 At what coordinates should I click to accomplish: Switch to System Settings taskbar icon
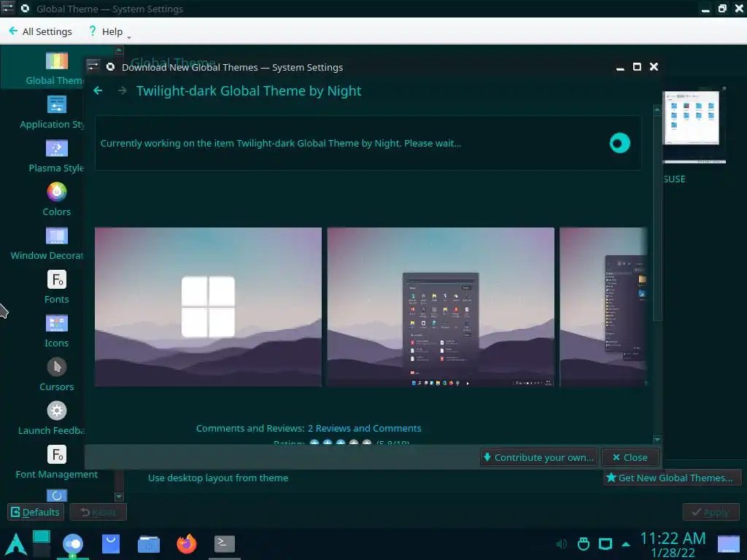[73, 544]
